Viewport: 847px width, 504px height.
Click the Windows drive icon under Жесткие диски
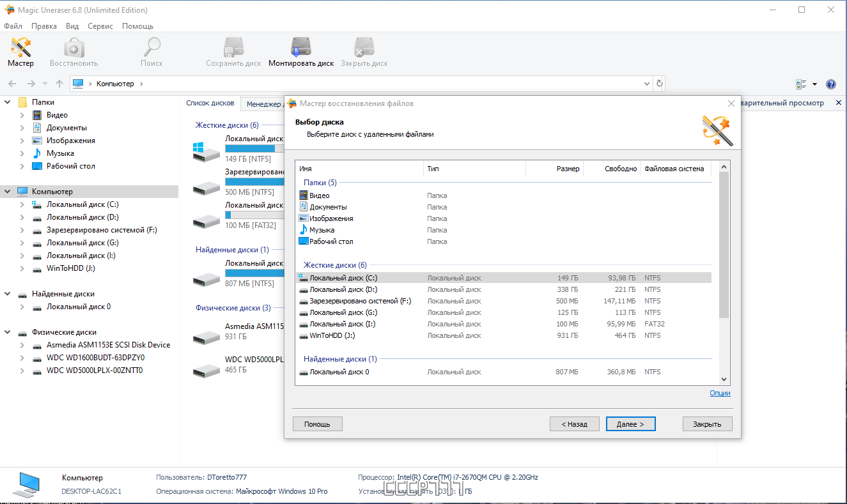point(206,151)
